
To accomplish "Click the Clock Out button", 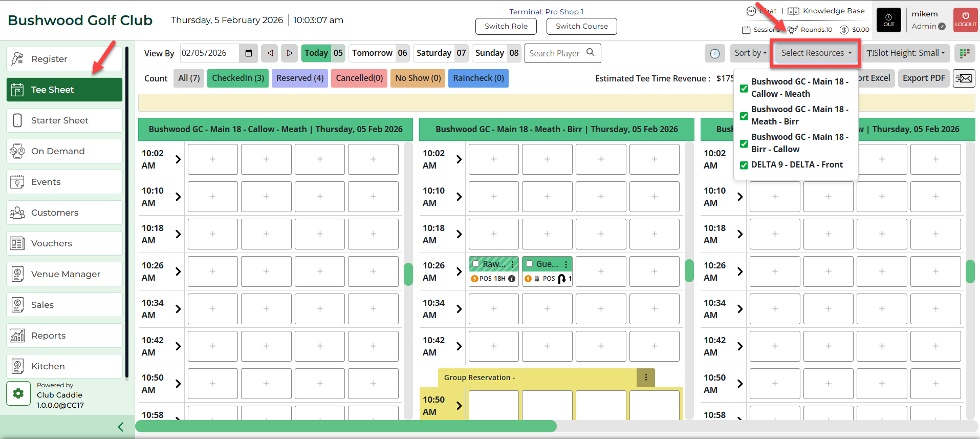I will 889,20.
